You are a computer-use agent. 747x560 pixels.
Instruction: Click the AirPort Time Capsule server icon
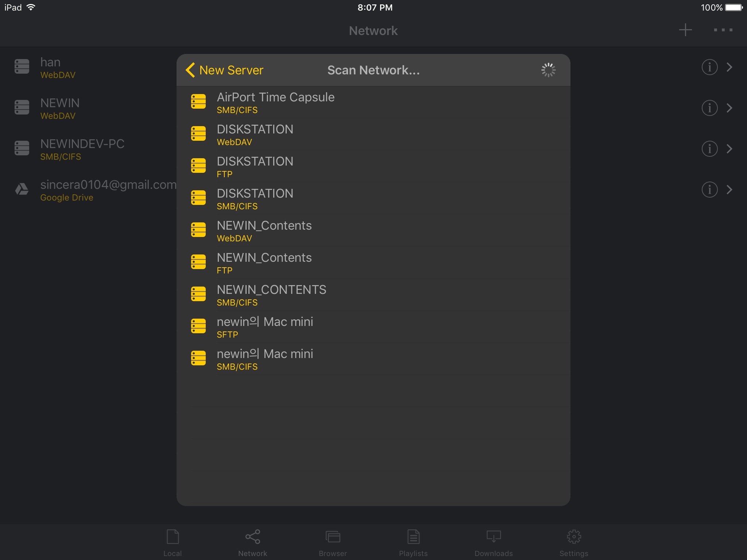pos(198,101)
